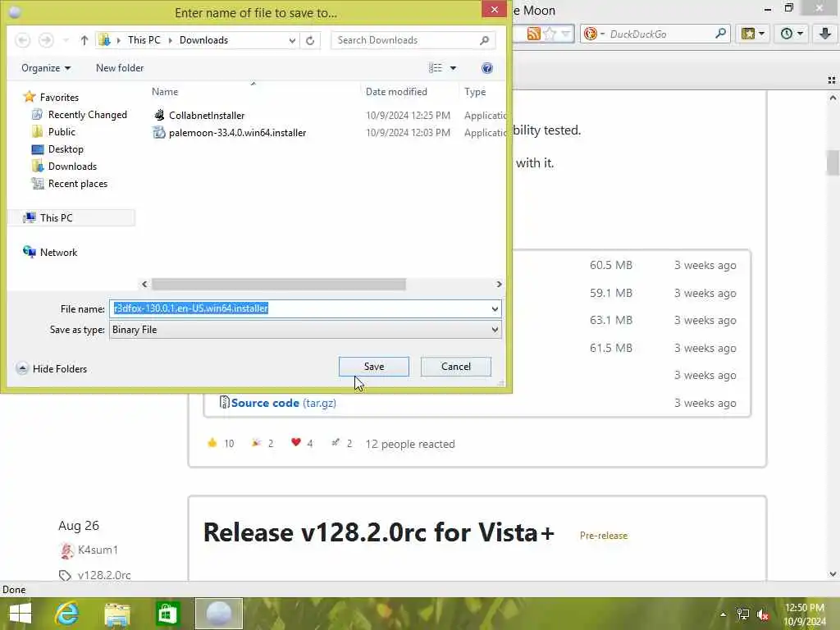Click the dialog Back arrow
Viewport: 840px width, 630px height.
click(x=22, y=40)
